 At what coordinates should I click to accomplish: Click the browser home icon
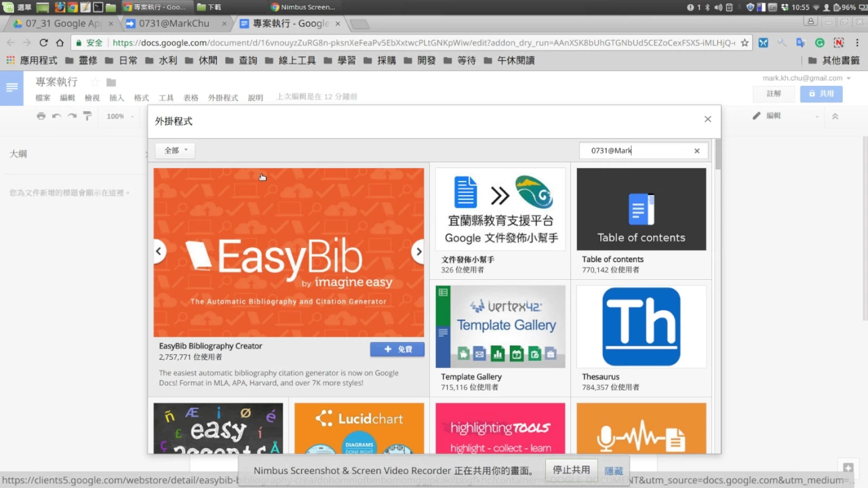[60, 43]
